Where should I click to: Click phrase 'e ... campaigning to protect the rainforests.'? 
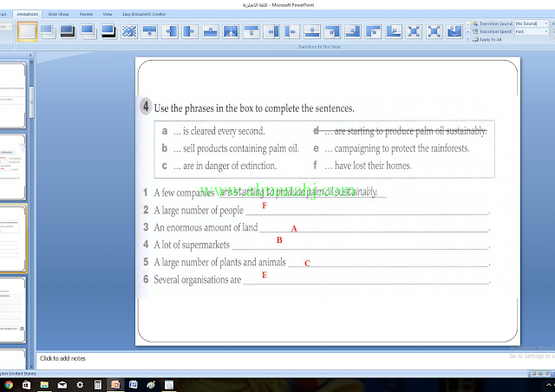point(391,148)
